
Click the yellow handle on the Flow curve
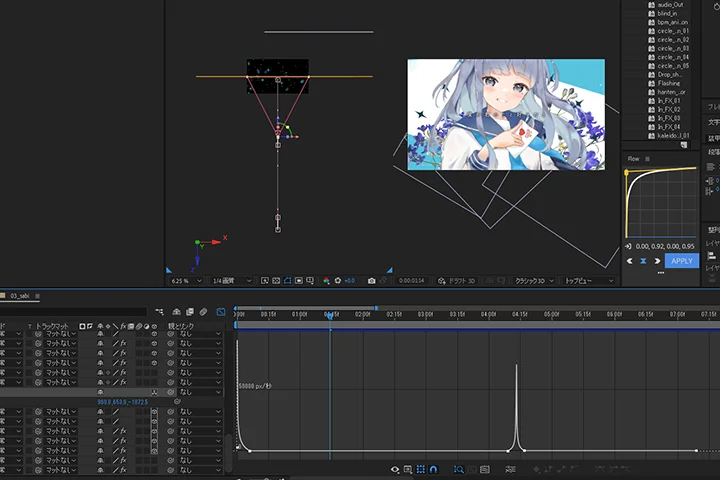(x=626, y=172)
